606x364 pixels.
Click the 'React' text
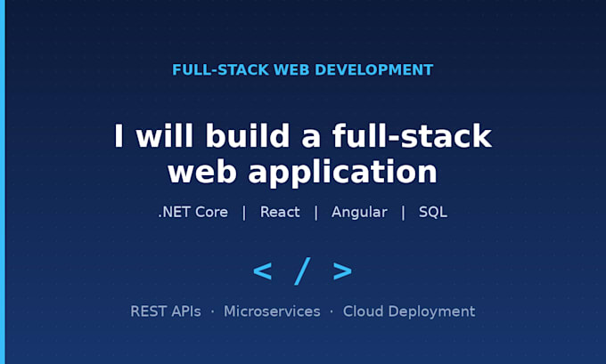point(280,212)
